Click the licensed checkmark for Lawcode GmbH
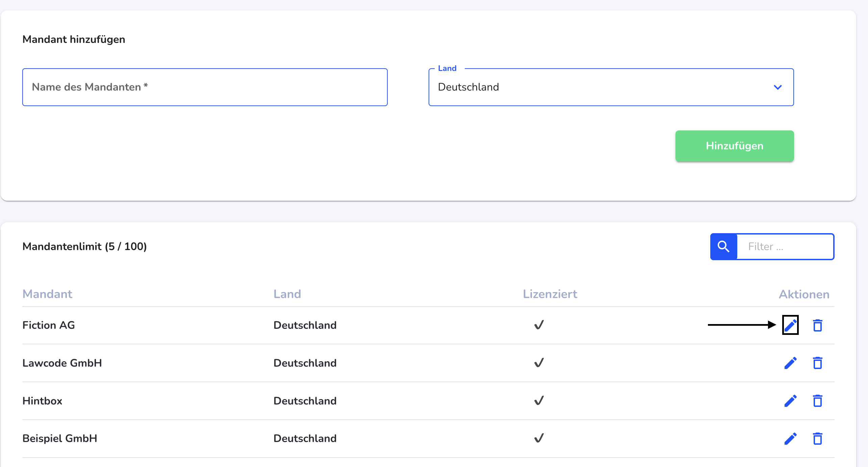 pyautogui.click(x=539, y=363)
